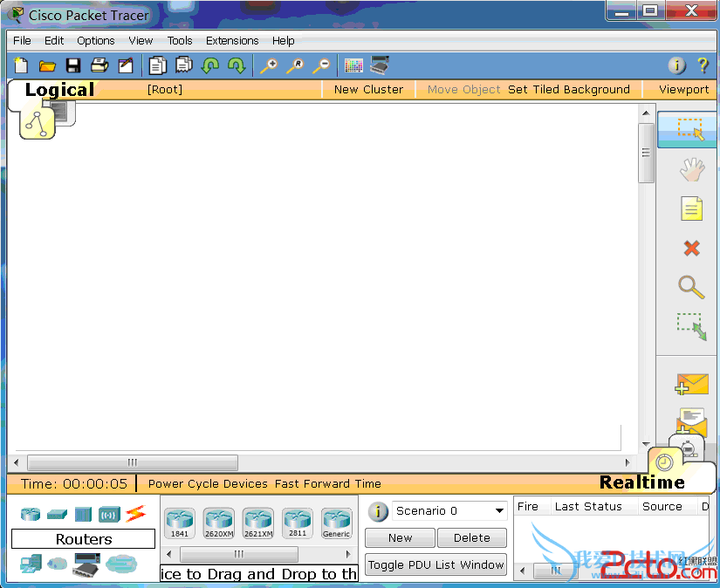Choose the 2621XM router

258,523
